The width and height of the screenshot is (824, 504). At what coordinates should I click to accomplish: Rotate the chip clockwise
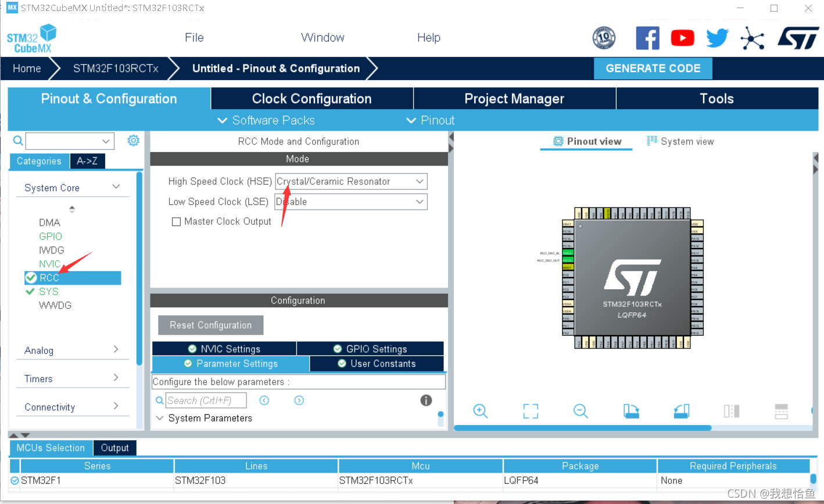click(631, 411)
